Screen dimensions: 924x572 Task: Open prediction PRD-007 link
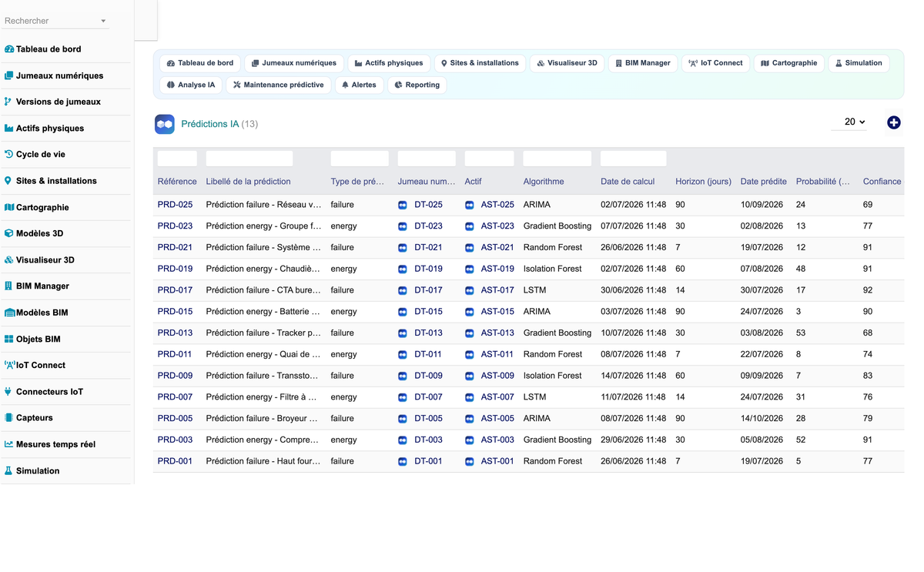point(175,397)
